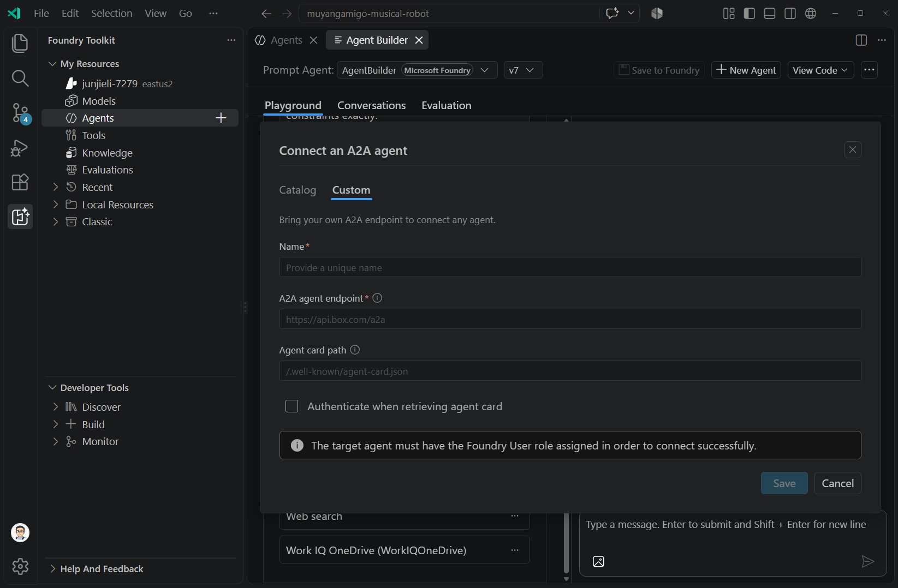Switch to the Conversations tab
Image resolution: width=898 pixels, height=588 pixels.
[372, 105]
